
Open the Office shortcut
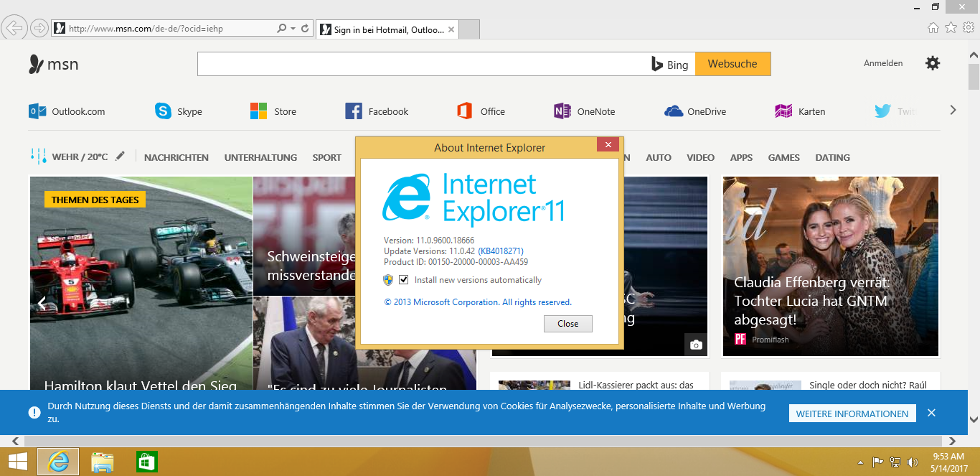(481, 111)
